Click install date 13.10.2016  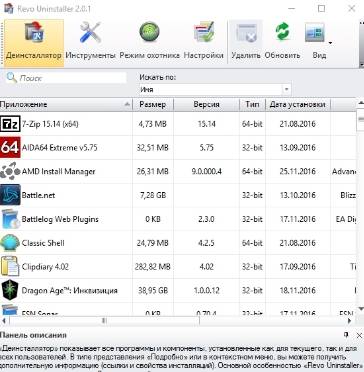tap(297, 195)
